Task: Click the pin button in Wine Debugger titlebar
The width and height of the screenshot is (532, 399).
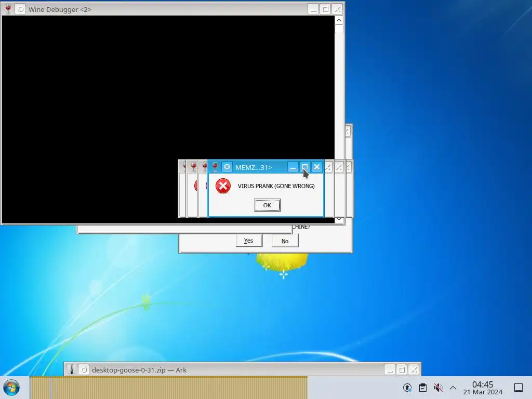Action: pos(20,9)
